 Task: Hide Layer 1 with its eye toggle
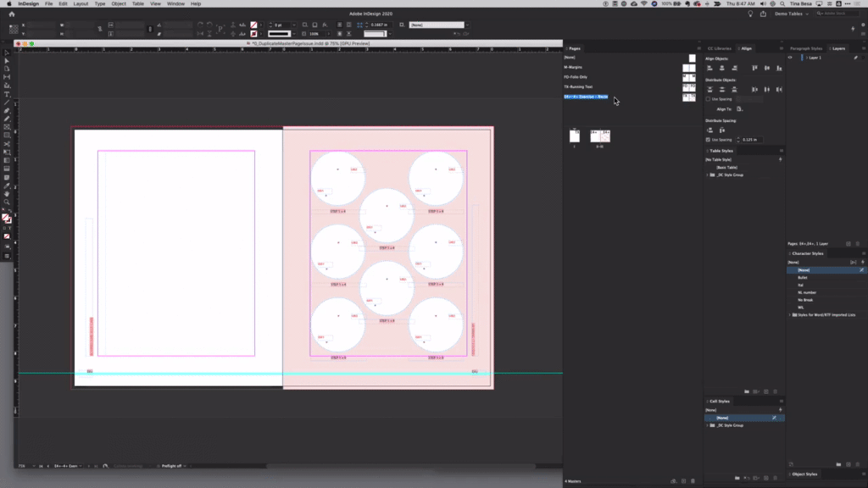coord(790,58)
